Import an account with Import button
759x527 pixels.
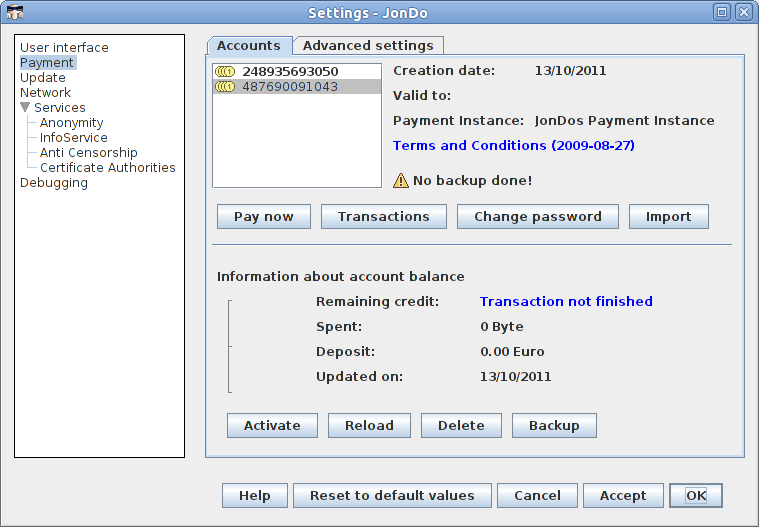tap(668, 216)
